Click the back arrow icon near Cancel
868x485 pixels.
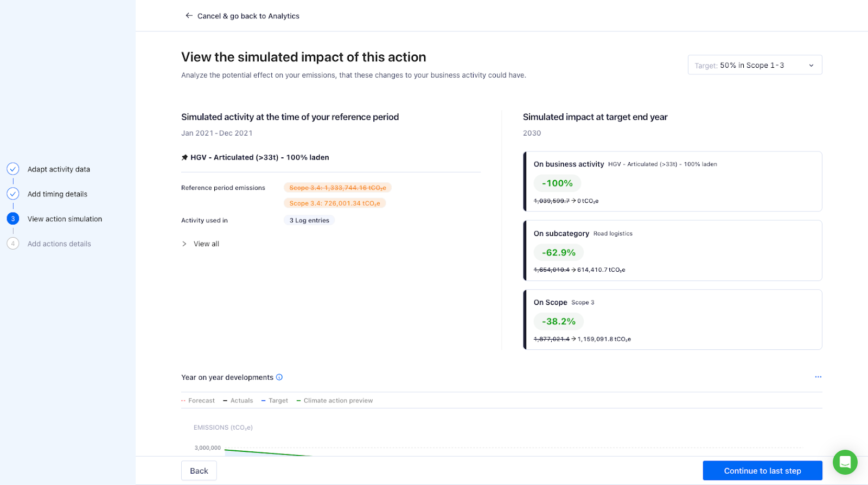coord(189,16)
